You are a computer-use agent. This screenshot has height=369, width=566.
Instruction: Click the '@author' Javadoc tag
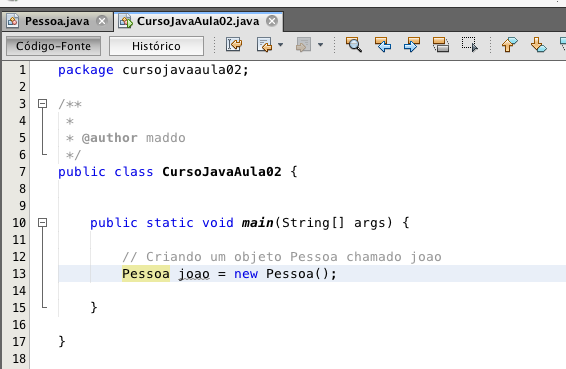(109, 138)
